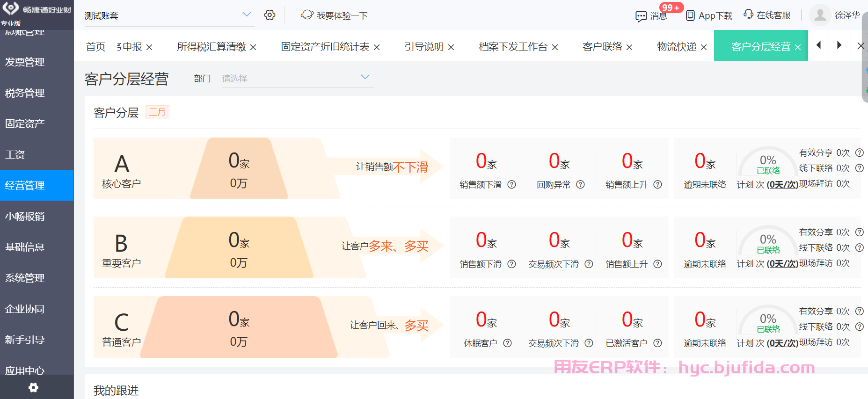Click C 普通客户 0家 funnel block
The height and width of the screenshot is (399, 868).
[x=239, y=327]
